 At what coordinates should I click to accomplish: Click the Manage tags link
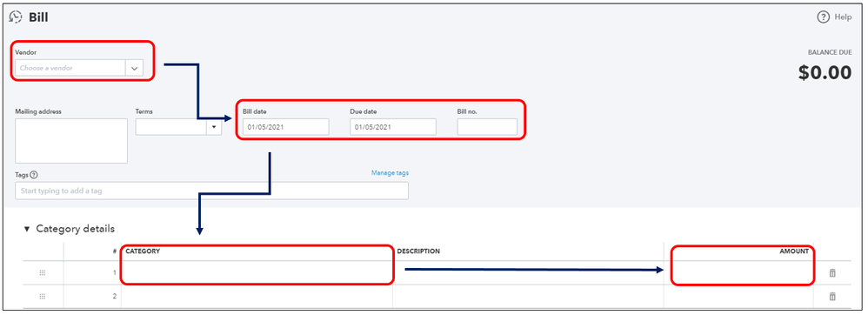tap(390, 172)
